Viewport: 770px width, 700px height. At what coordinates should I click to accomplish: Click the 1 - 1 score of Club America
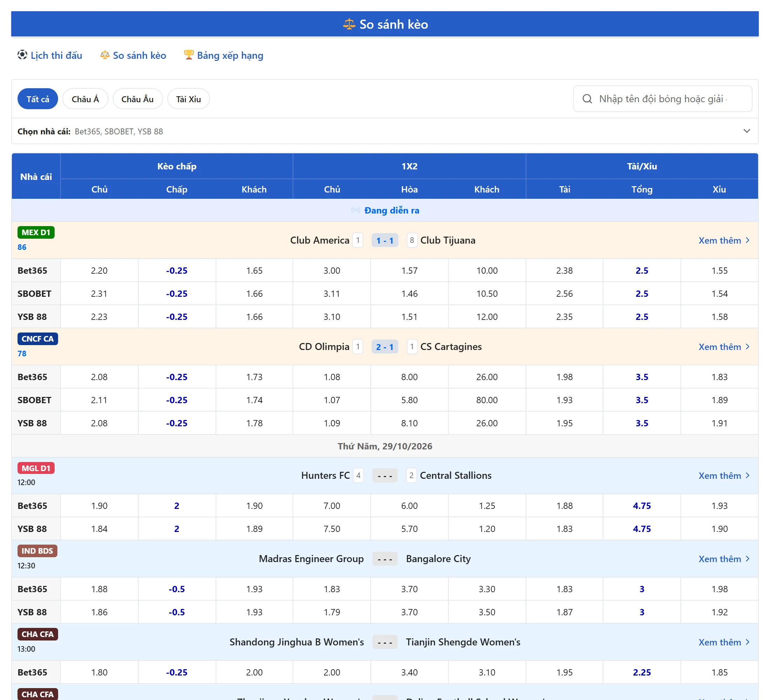pyautogui.click(x=385, y=240)
